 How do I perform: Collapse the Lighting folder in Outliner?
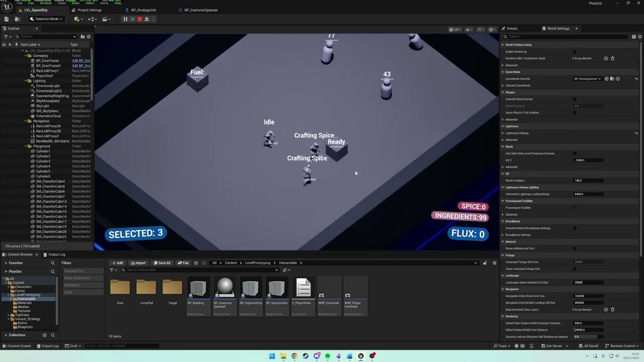[x=25, y=81]
